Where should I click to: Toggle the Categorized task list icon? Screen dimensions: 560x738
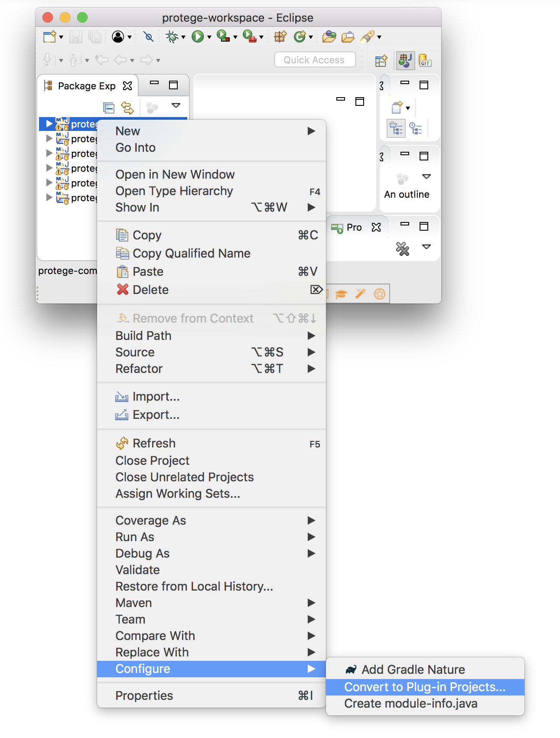(x=396, y=128)
